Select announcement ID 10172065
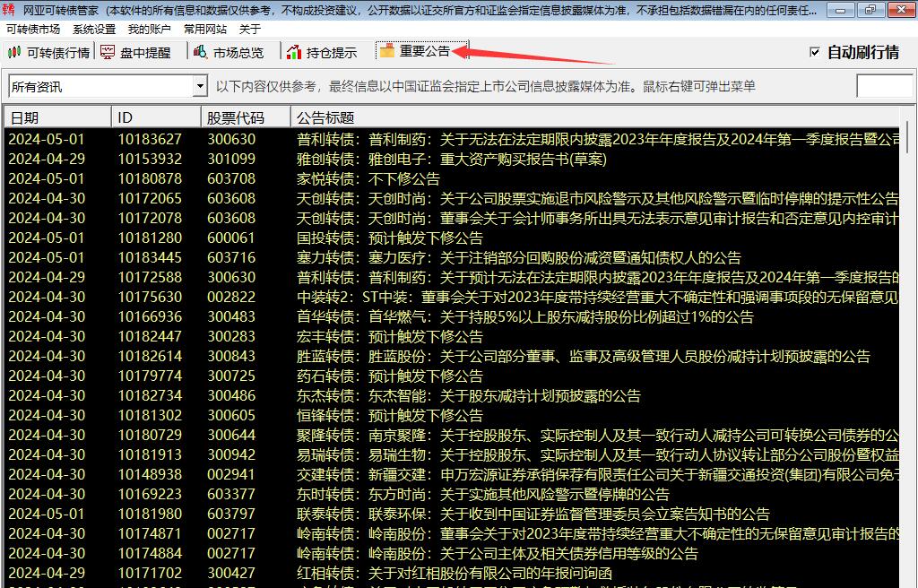This screenshot has height=588, width=918. [x=150, y=198]
